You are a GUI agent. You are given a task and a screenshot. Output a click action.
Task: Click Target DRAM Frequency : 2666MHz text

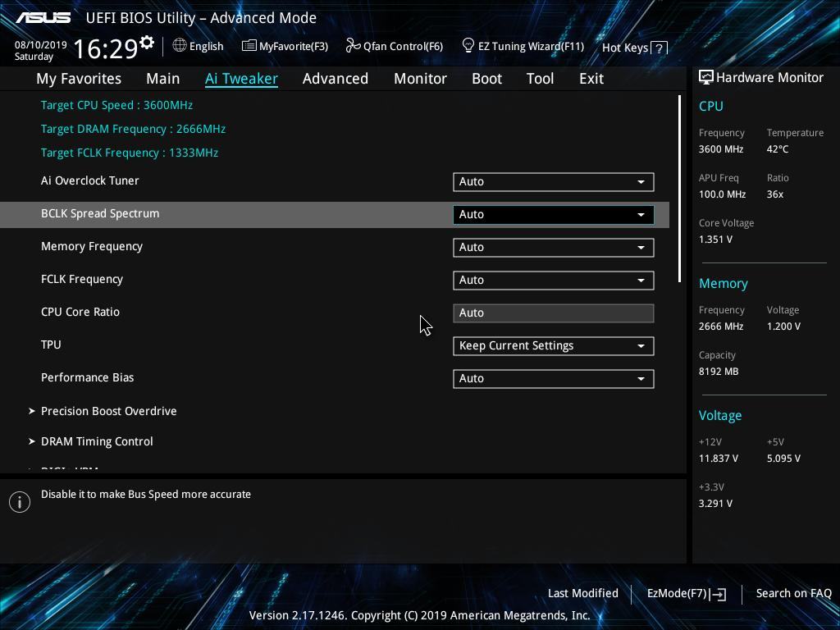(134, 129)
